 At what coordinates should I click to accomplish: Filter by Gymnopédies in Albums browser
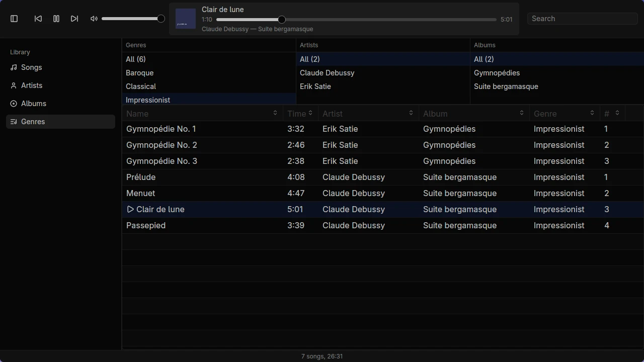click(x=557, y=73)
